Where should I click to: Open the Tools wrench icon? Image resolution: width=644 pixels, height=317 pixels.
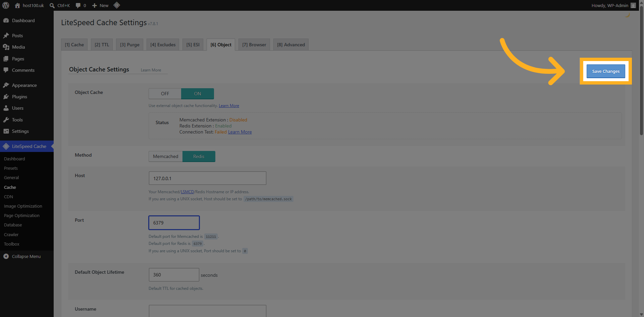[x=6, y=120]
